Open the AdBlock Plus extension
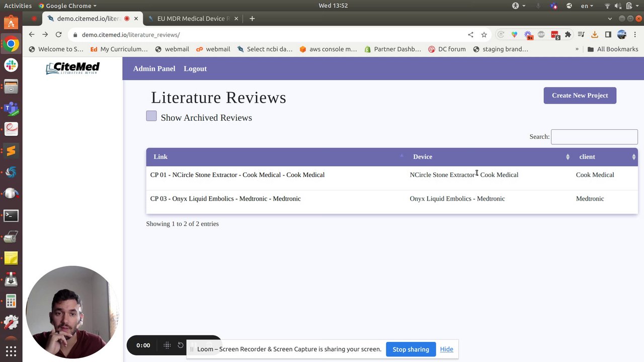This screenshot has width=644, height=362. [541, 35]
